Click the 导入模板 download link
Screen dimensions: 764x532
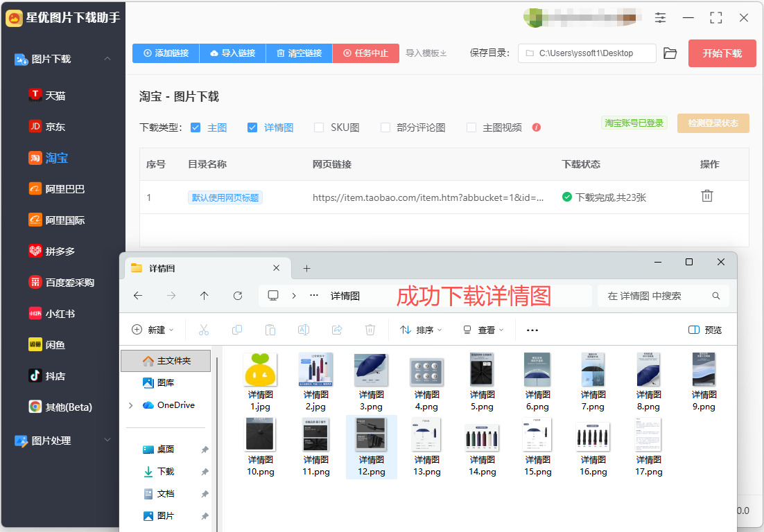pos(426,53)
